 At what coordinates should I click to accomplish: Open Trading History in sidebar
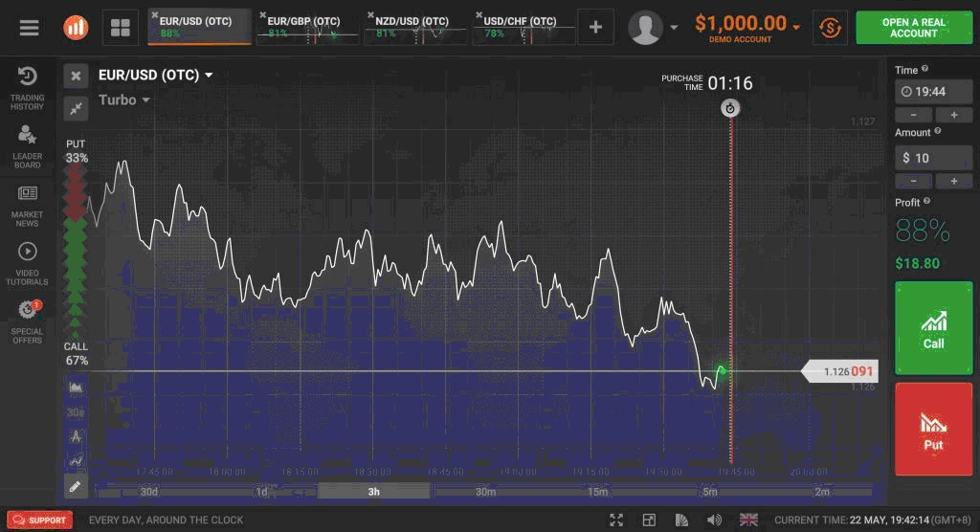[27, 87]
